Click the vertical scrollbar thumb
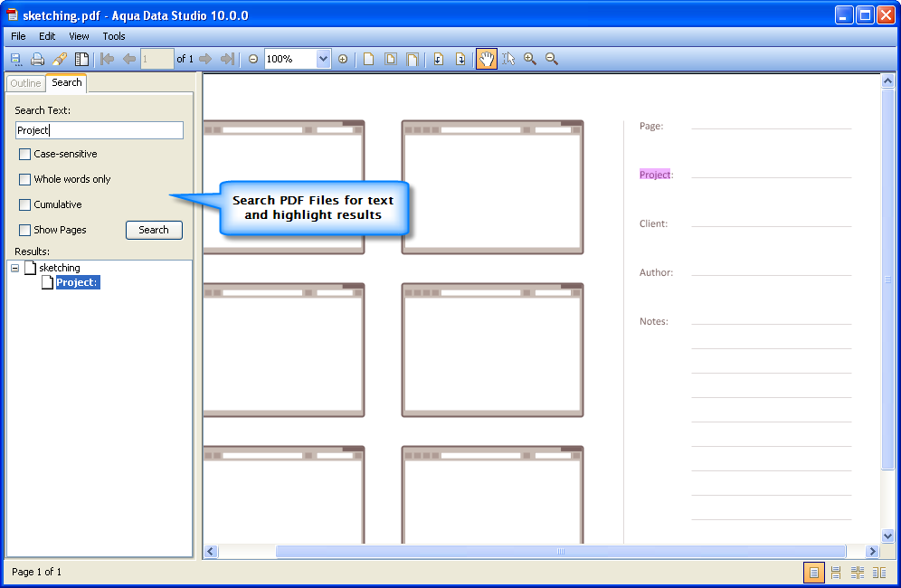Viewport: 901px width, 588px height. pyautogui.click(x=887, y=280)
